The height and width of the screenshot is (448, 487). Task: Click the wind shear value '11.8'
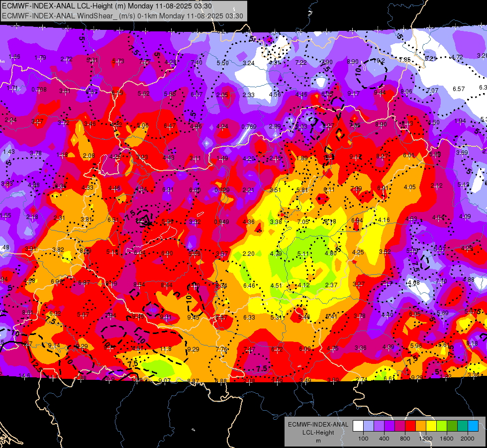coord(166,349)
